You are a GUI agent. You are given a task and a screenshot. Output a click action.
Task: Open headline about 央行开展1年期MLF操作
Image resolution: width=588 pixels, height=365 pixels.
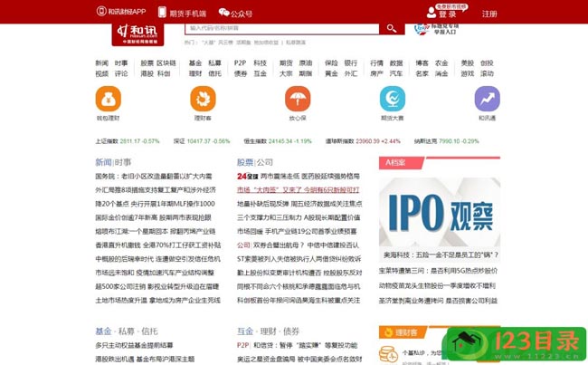[155, 204]
